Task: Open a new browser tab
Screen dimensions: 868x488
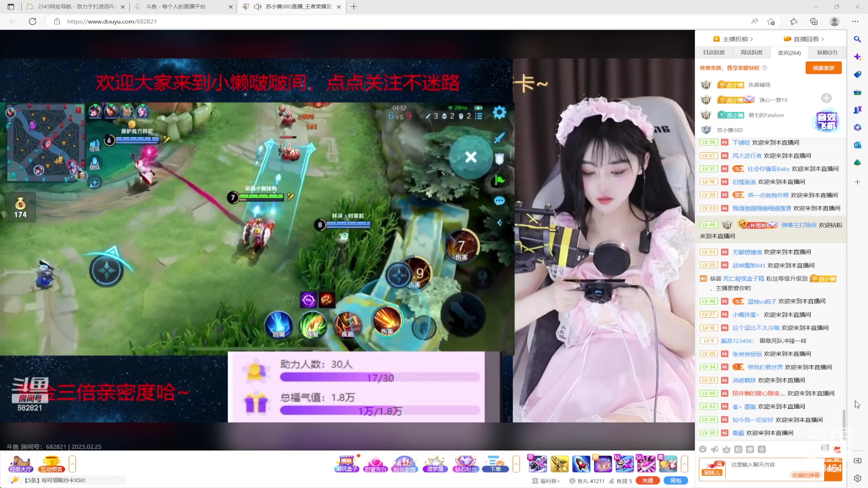Action: click(354, 7)
